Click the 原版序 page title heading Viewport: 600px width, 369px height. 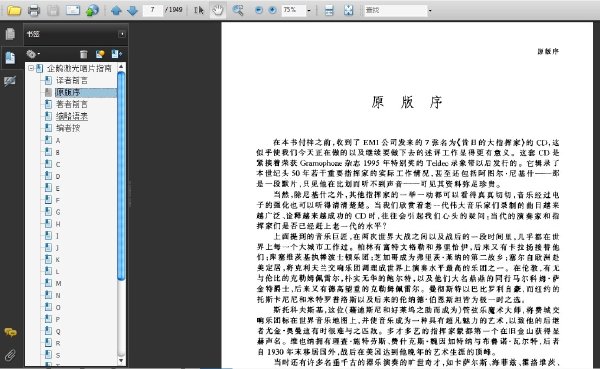point(407,102)
